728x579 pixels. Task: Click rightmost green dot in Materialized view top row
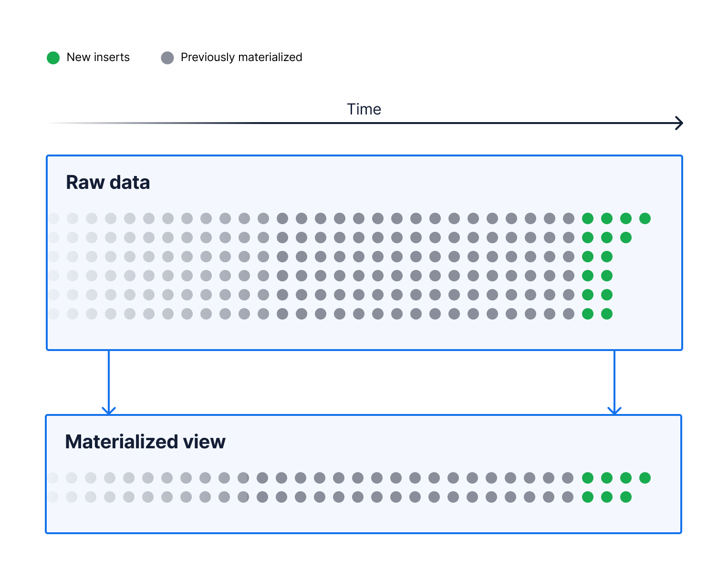(645, 478)
